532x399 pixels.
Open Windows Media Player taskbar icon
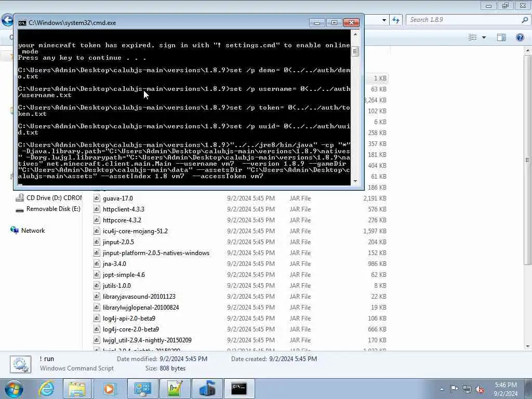click(109, 389)
